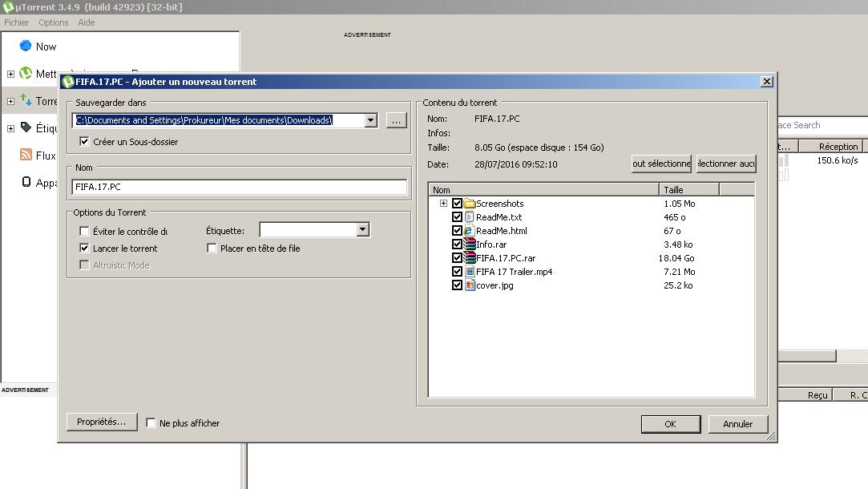Uncheck the ReadMe.html checkbox
The height and width of the screenshot is (489, 868).
coord(457,230)
